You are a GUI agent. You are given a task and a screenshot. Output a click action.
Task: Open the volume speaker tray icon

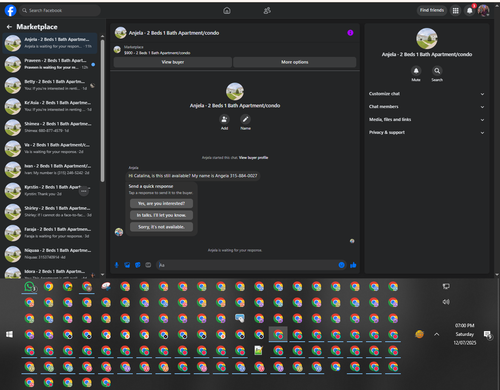coord(446,302)
